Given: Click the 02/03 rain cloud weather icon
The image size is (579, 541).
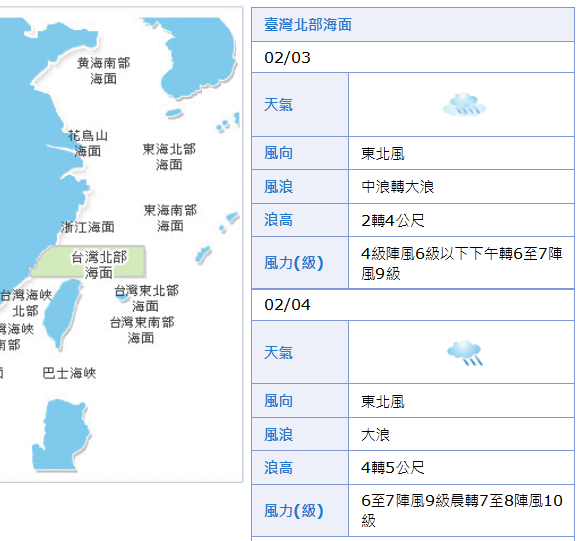Looking at the screenshot, I should coord(464,105).
